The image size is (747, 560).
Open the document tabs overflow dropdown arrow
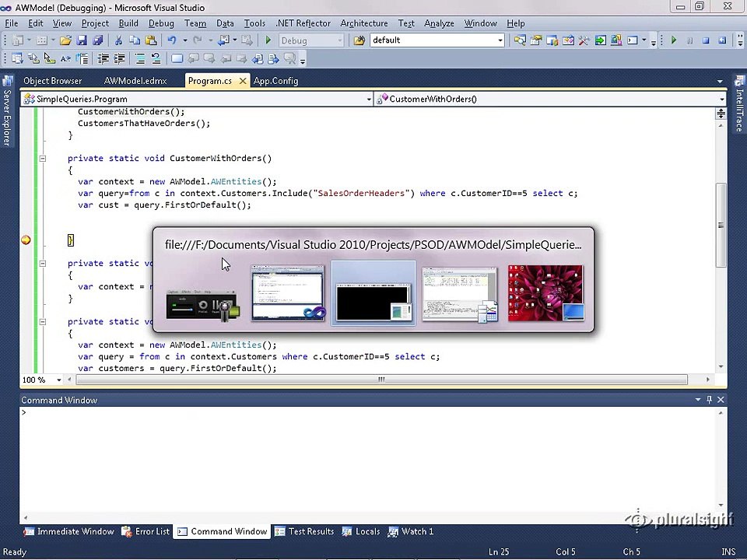(720, 82)
